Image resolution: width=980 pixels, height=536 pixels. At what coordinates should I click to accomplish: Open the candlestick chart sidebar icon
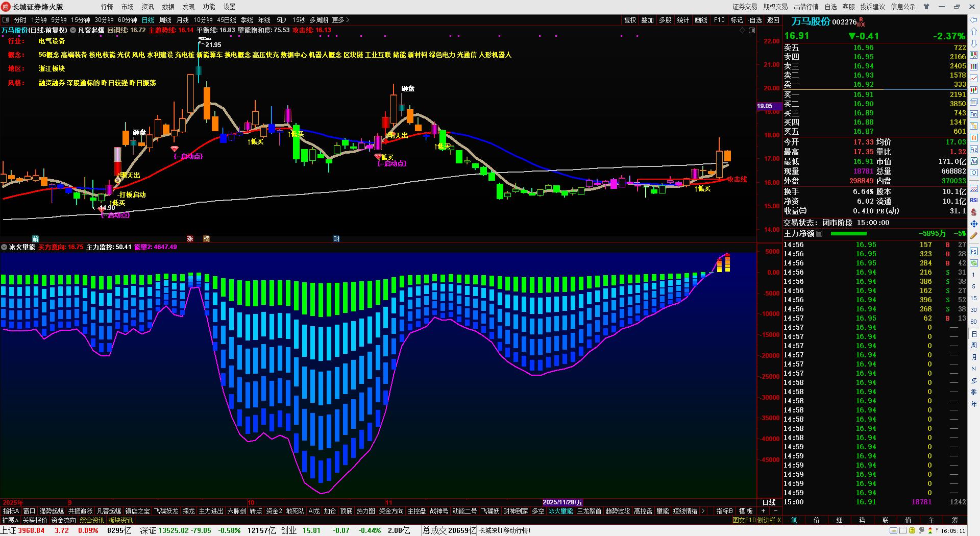(x=974, y=90)
